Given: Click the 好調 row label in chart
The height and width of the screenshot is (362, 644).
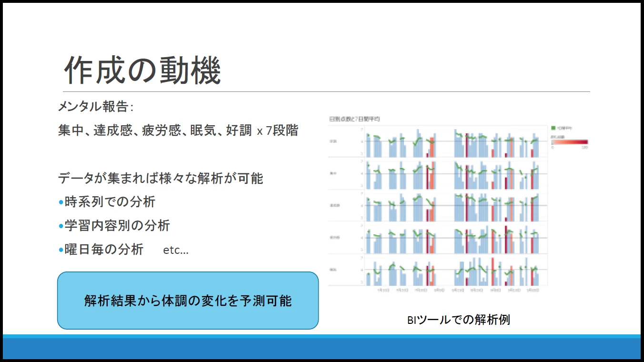Looking at the screenshot, I should point(333,141).
